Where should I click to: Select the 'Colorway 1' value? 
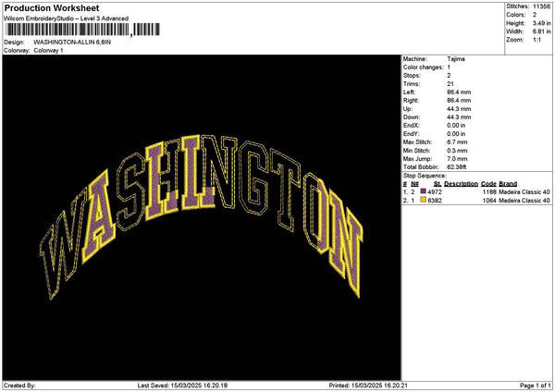coord(48,51)
